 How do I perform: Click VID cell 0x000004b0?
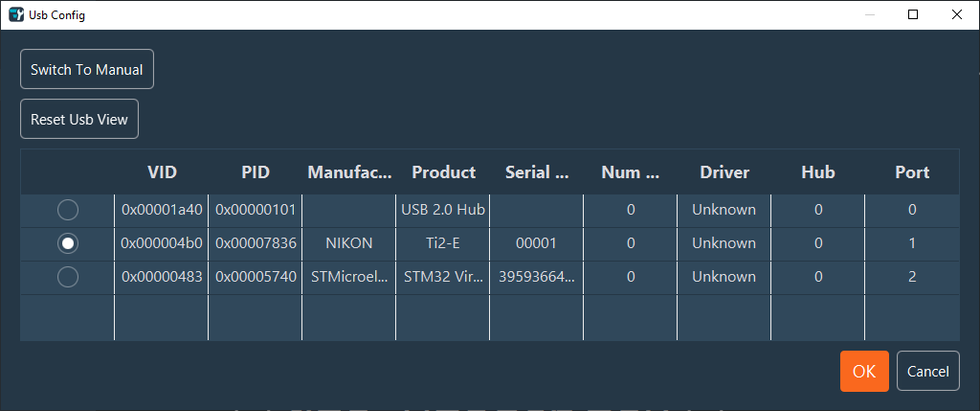point(162,242)
